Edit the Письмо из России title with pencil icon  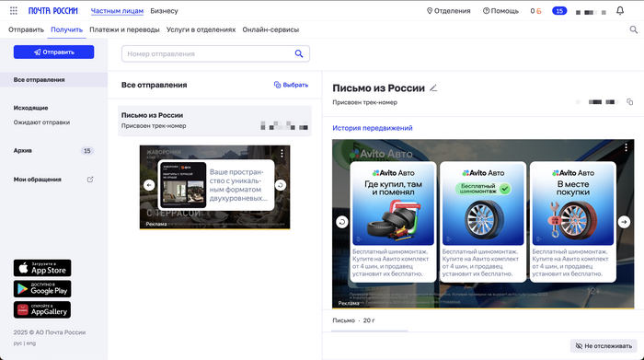(x=433, y=88)
